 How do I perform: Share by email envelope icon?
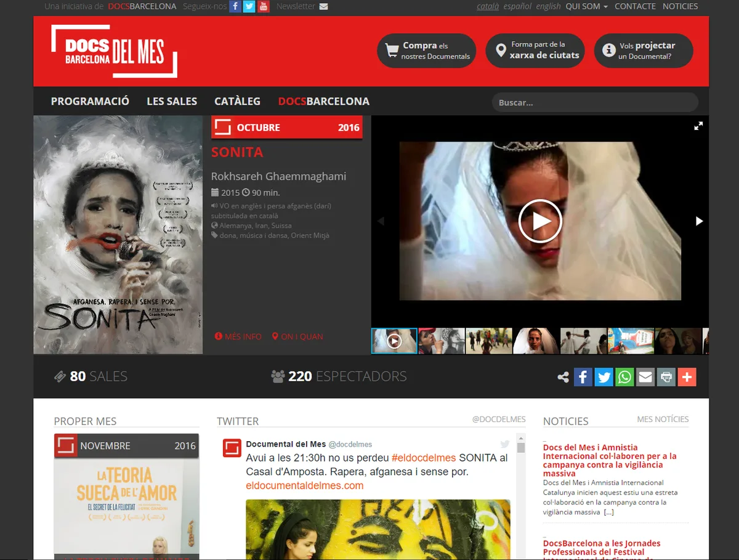pyautogui.click(x=645, y=377)
